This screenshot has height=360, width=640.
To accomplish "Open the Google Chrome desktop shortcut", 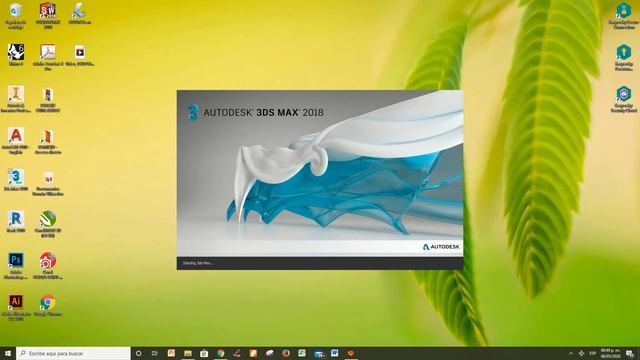I will click(48, 305).
